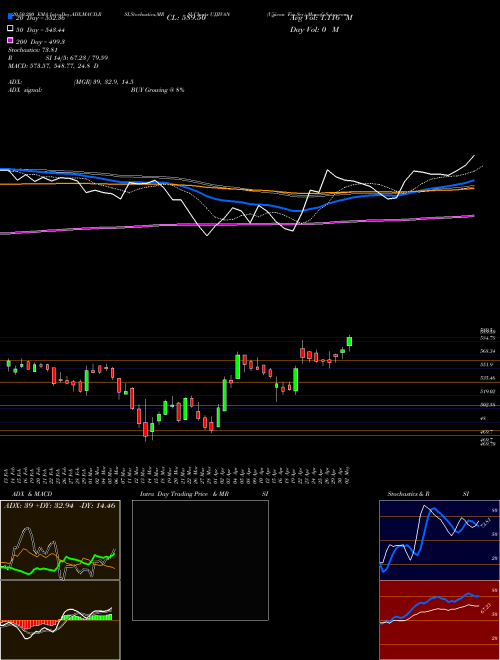Select the '50 Day - 548.44' legend text
This screenshot has width=500, height=660.
click(x=40, y=30)
